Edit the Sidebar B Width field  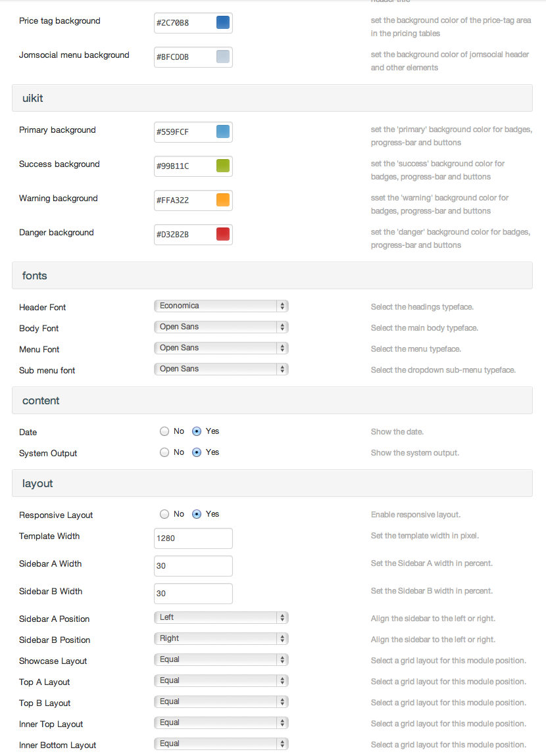click(193, 594)
